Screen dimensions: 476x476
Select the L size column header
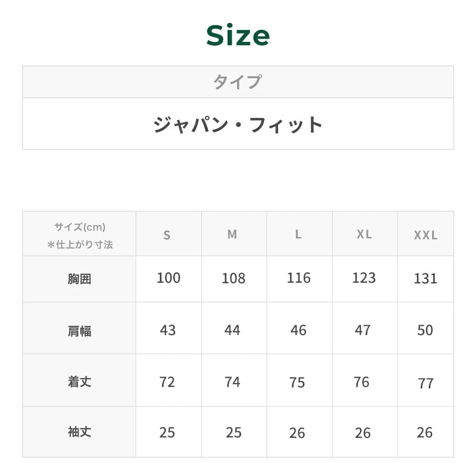click(x=298, y=234)
